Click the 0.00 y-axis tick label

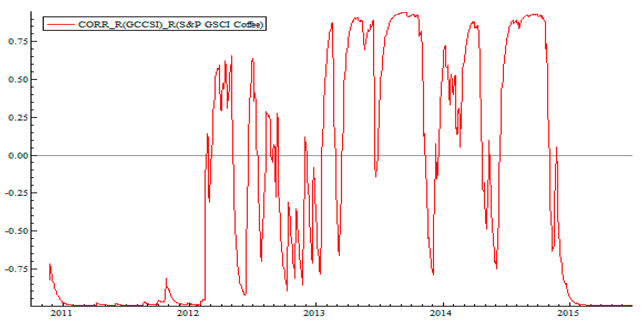(18, 156)
